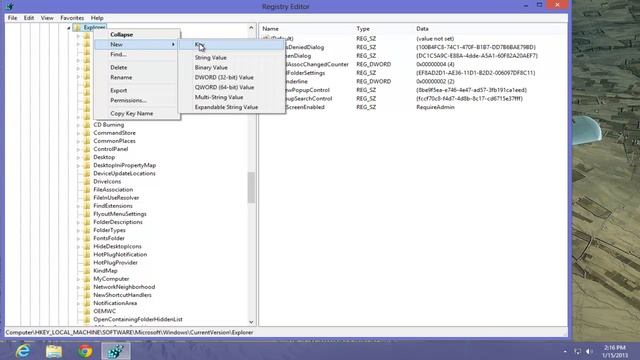Select the CommonPlaces folder icon
This screenshot has height=360, width=640.
[87, 141]
